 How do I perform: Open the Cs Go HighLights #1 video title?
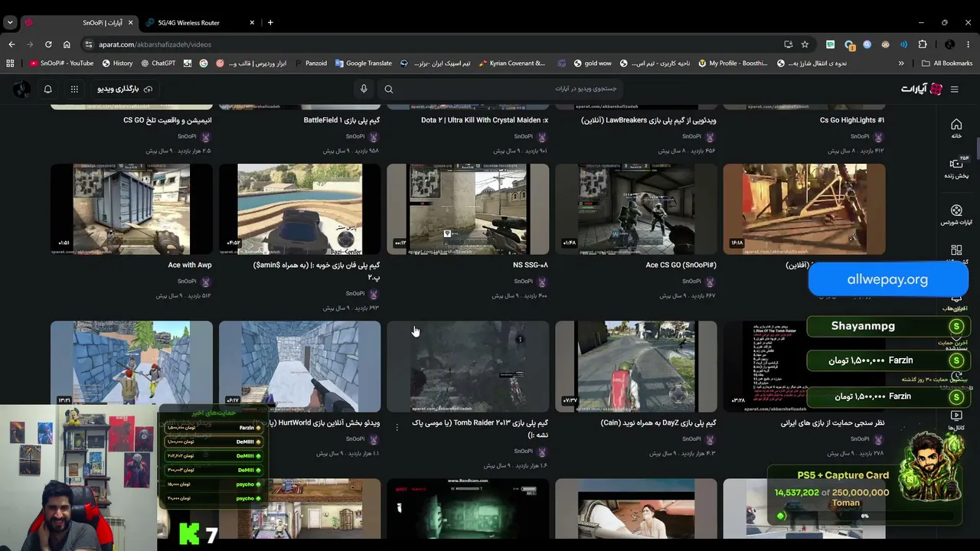(x=852, y=120)
